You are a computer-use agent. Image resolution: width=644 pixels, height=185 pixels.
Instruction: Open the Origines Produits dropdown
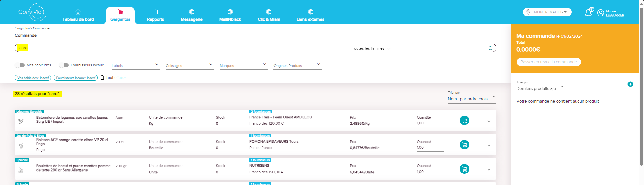pos(297,65)
